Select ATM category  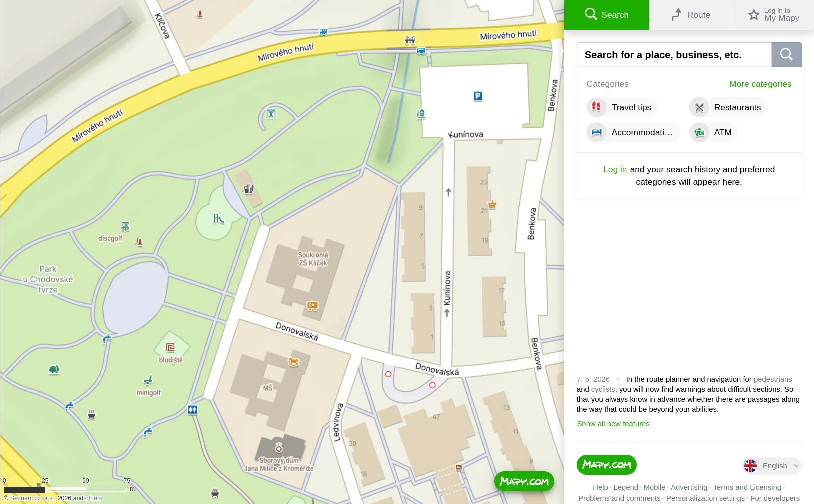pyautogui.click(x=713, y=132)
